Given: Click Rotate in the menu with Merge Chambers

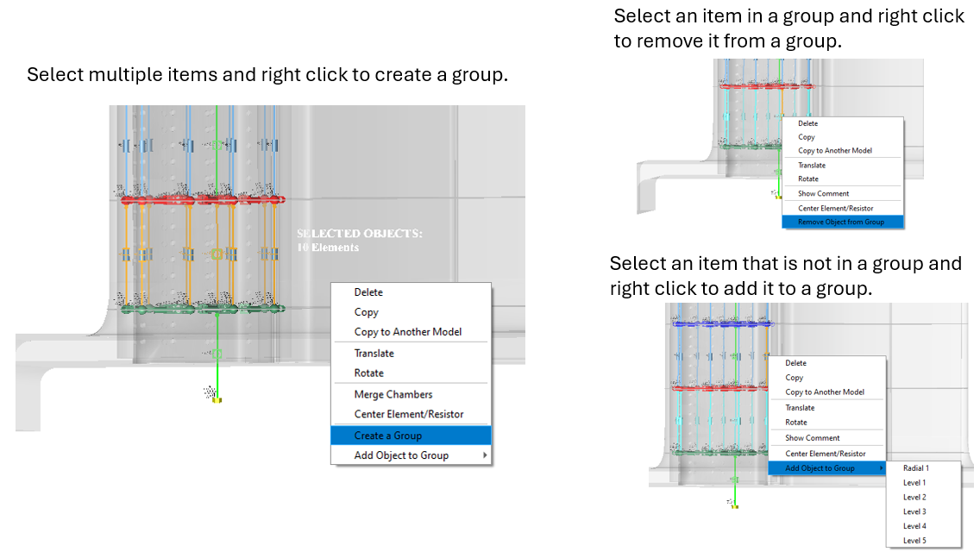Looking at the screenshot, I should pos(369,373).
